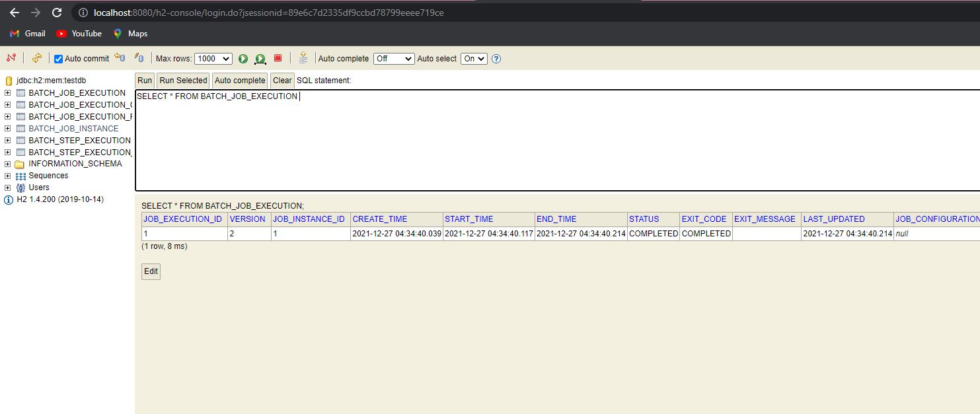This screenshot has height=414, width=980.
Task: Click the Sequences icon in tree
Action: pyautogui.click(x=20, y=176)
